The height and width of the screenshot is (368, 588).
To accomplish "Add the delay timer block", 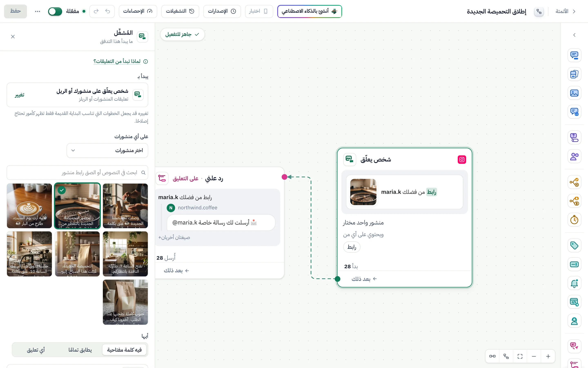I will [574, 220].
